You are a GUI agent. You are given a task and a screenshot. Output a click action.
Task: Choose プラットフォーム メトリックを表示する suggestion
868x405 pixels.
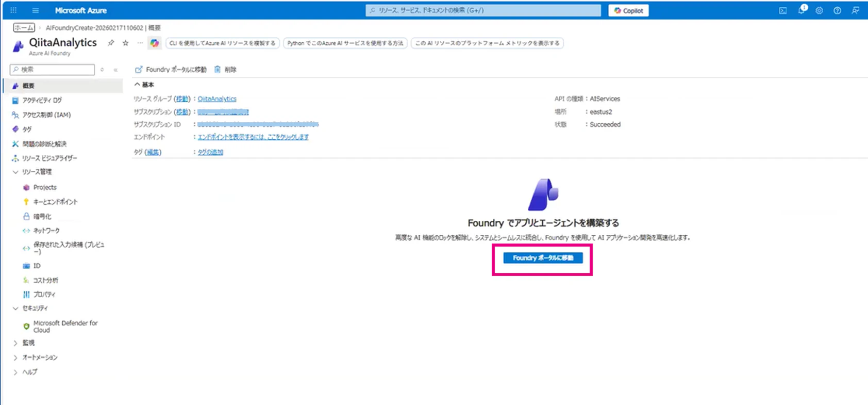[487, 43]
